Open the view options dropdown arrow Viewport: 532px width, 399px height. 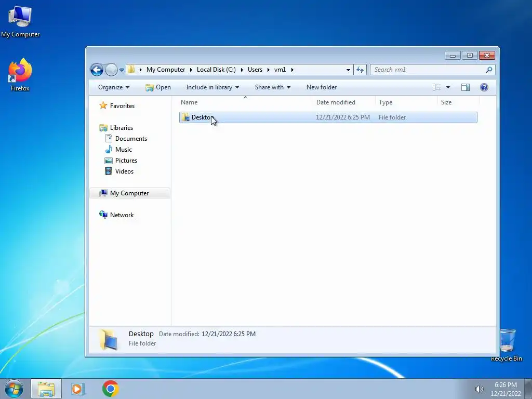pyautogui.click(x=448, y=87)
